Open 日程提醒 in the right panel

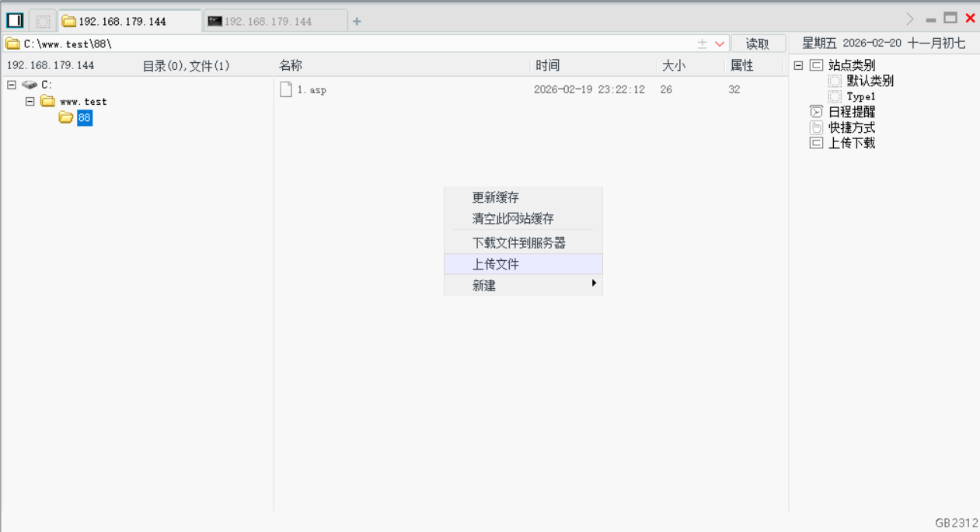[852, 112]
